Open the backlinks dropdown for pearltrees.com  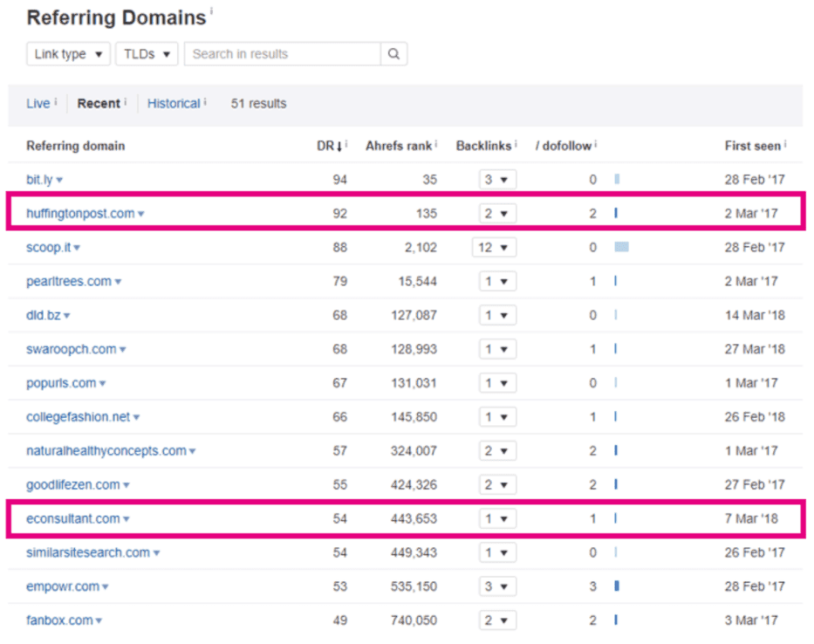coord(497,282)
